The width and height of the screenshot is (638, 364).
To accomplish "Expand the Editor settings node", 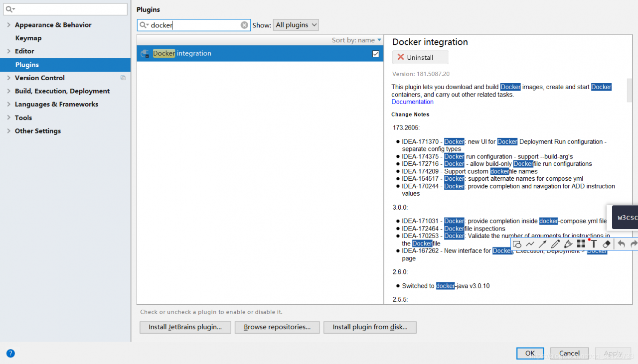I will point(8,51).
